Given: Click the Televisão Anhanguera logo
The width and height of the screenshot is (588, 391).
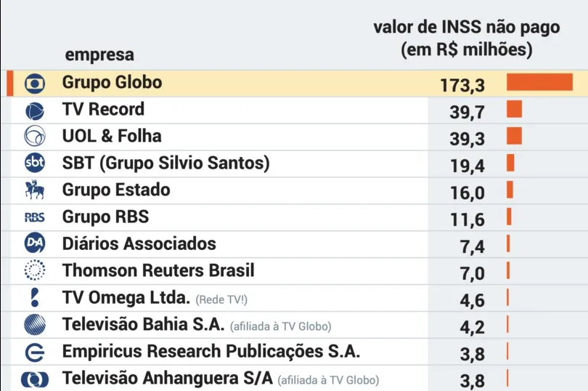Looking at the screenshot, I should (35, 379).
